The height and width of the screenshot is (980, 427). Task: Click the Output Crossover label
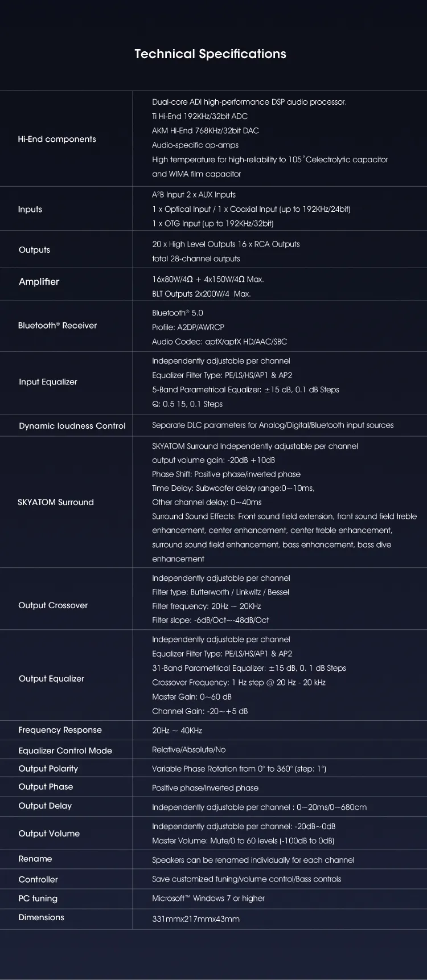[53, 605]
